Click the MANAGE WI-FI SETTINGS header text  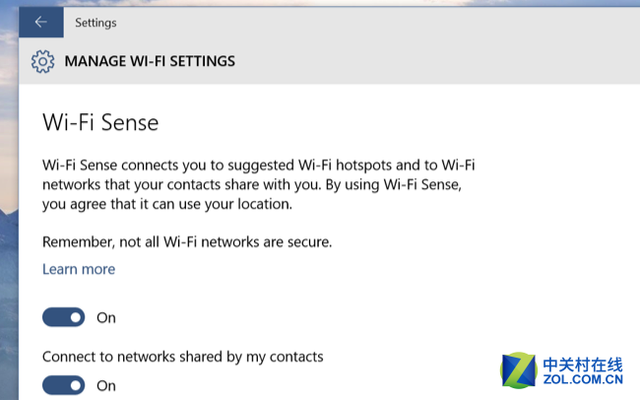coord(150,62)
